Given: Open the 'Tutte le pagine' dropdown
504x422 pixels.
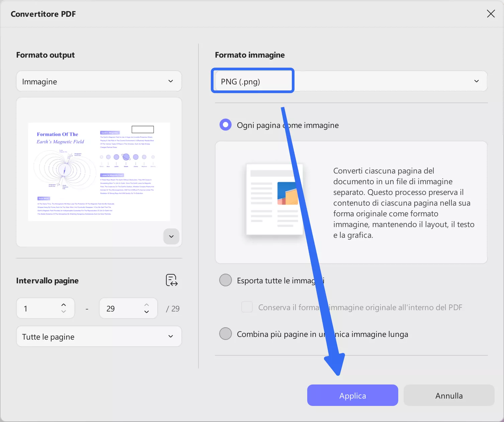Looking at the screenshot, I should click(99, 337).
